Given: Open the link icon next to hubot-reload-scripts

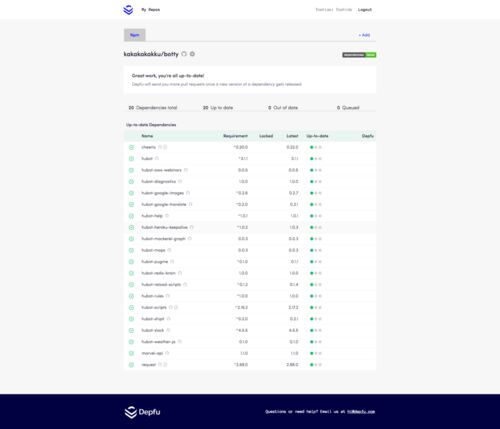Looking at the screenshot, I should (185, 284).
